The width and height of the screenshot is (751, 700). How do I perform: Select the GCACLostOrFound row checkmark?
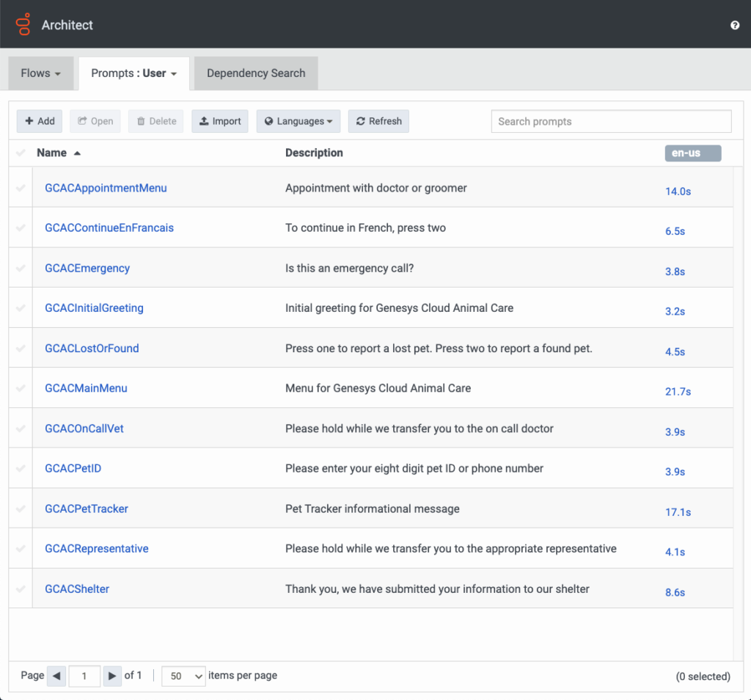point(21,349)
